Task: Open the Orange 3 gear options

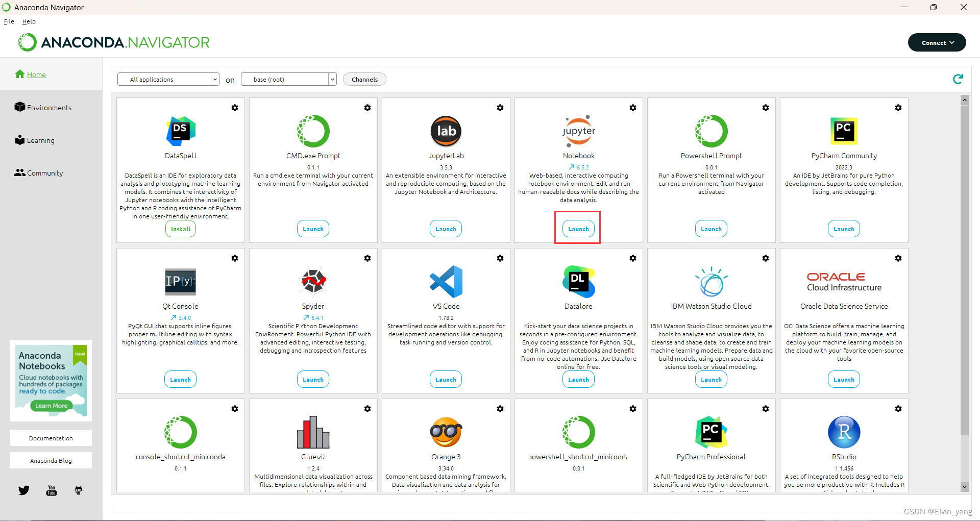Action: point(500,409)
